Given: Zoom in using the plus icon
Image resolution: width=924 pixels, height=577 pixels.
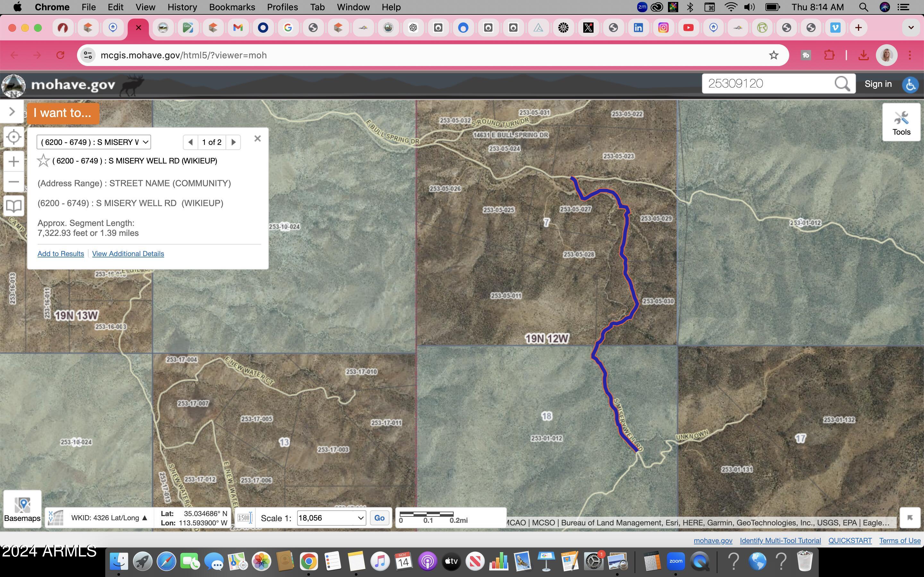Looking at the screenshot, I should (x=14, y=161).
